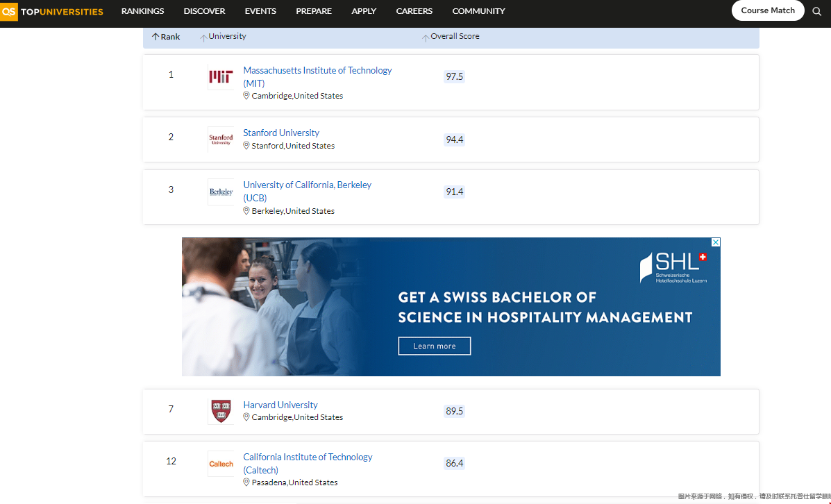Open the Careers menu
Image resolution: width=831 pixels, height=504 pixels.
point(414,11)
